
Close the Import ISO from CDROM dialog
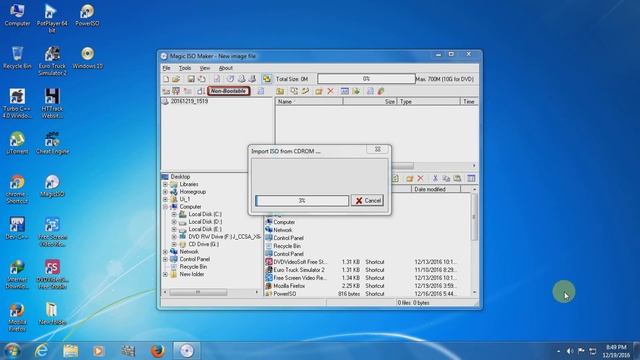[378, 150]
